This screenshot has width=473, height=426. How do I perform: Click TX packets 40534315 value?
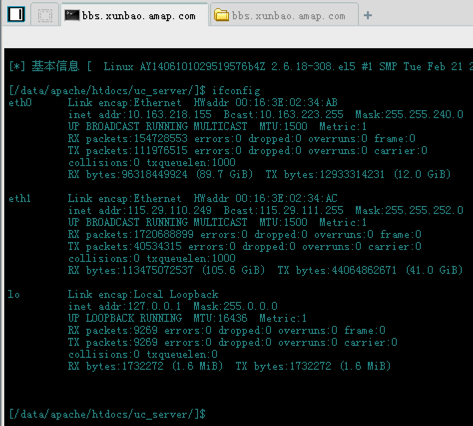coord(158,246)
